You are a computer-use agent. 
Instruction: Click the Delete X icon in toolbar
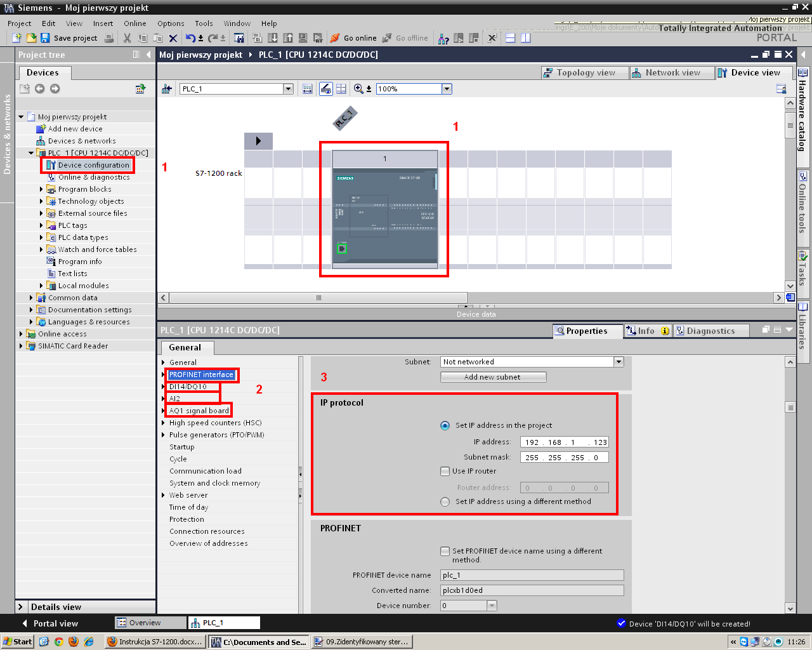pos(173,38)
